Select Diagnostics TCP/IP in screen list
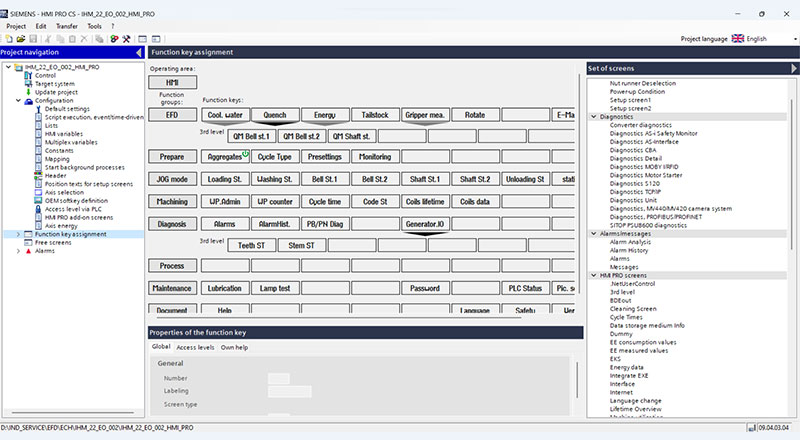 [635, 192]
